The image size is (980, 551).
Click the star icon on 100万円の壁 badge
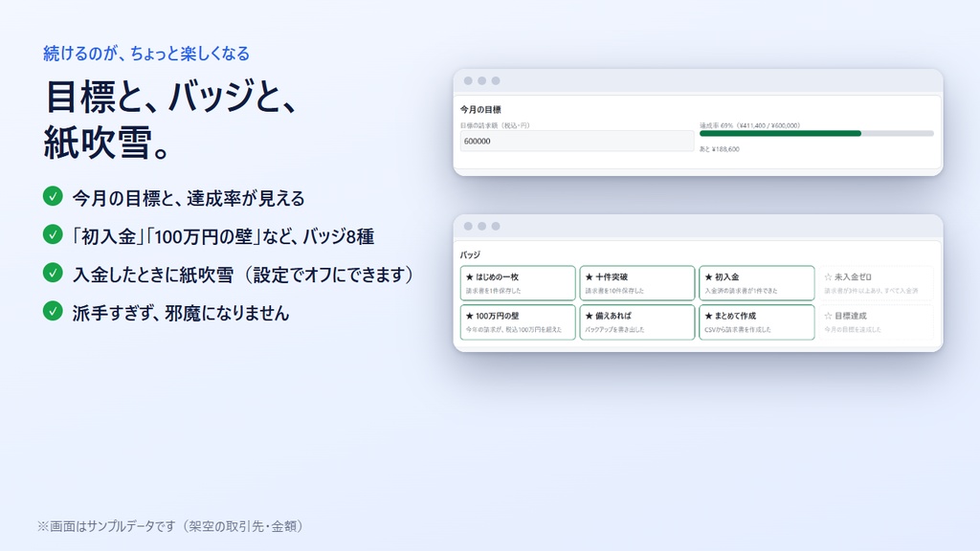[x=469, y=316]
